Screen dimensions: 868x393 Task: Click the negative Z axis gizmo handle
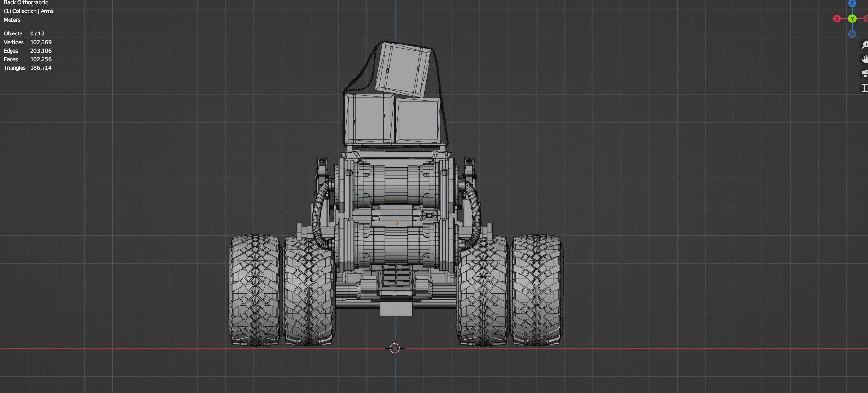point(852,34)
